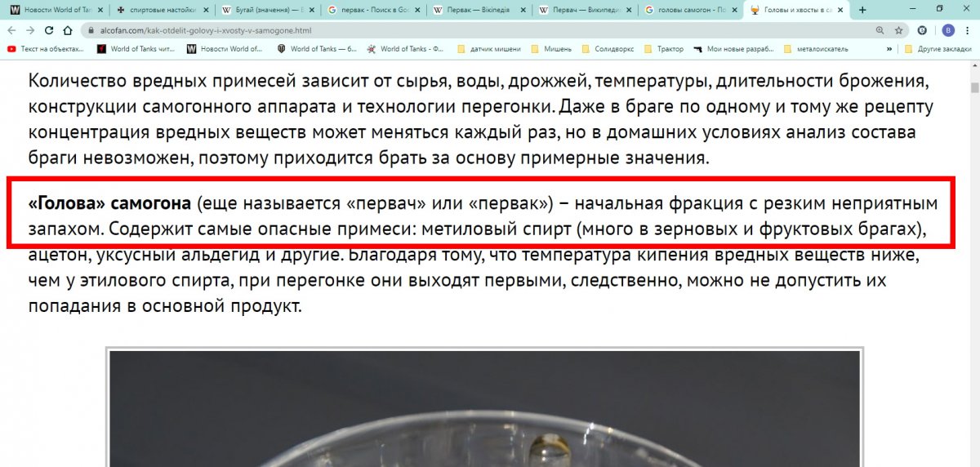Image resolution: width=980 pixels, height=467 pixels.
Task: Reload the page with the refresh icon
Action: tap(49, 30)
